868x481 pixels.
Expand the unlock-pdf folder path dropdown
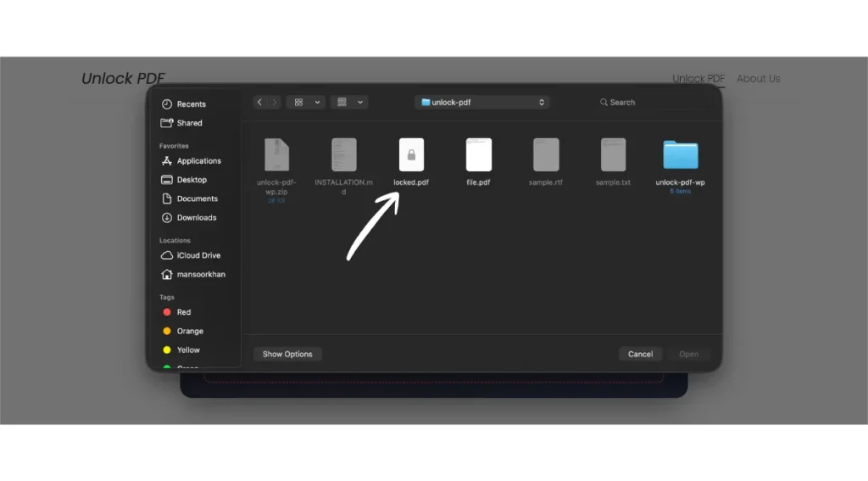pos(481,102)
